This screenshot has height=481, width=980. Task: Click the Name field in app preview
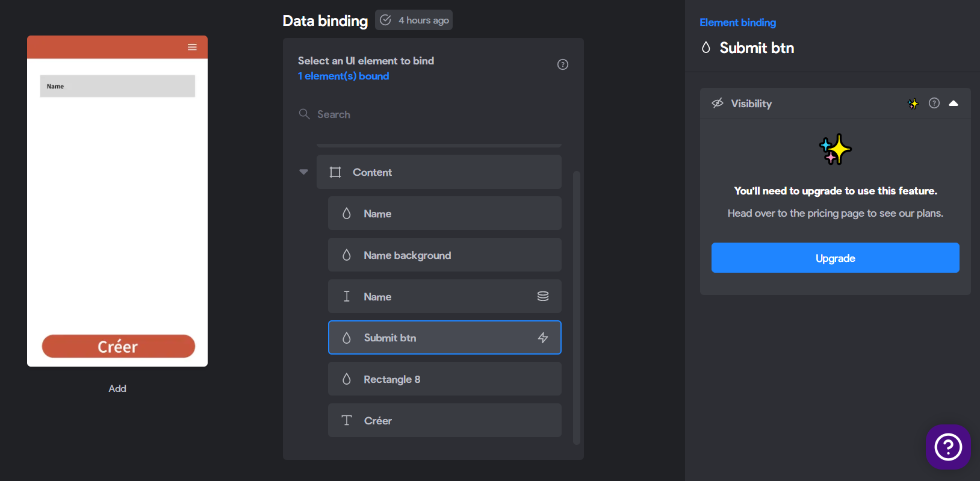(x=117, y=86)
